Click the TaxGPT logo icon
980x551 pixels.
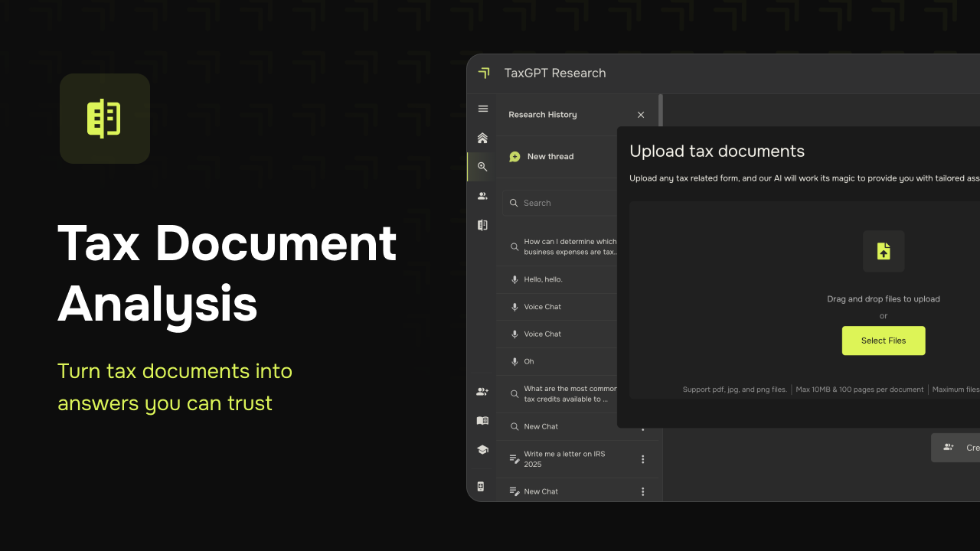(484, 73)
